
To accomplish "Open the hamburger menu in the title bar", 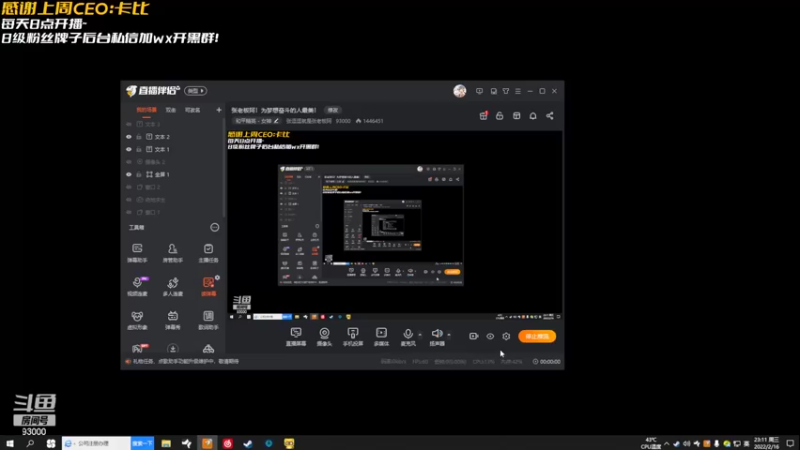I will point(518,91).
